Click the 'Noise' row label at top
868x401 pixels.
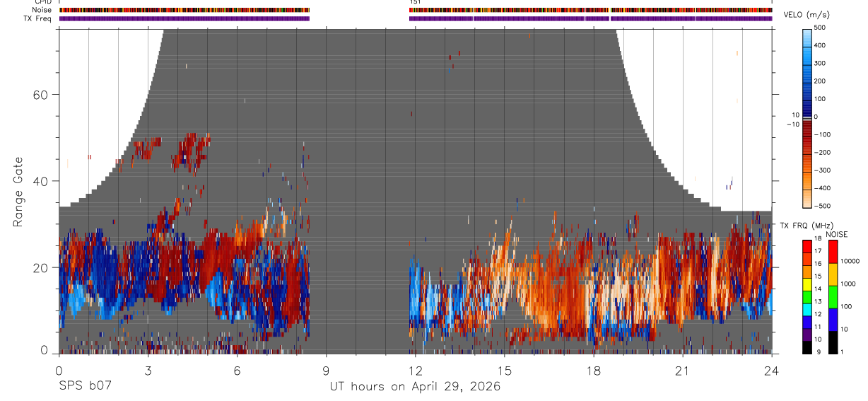42,10
